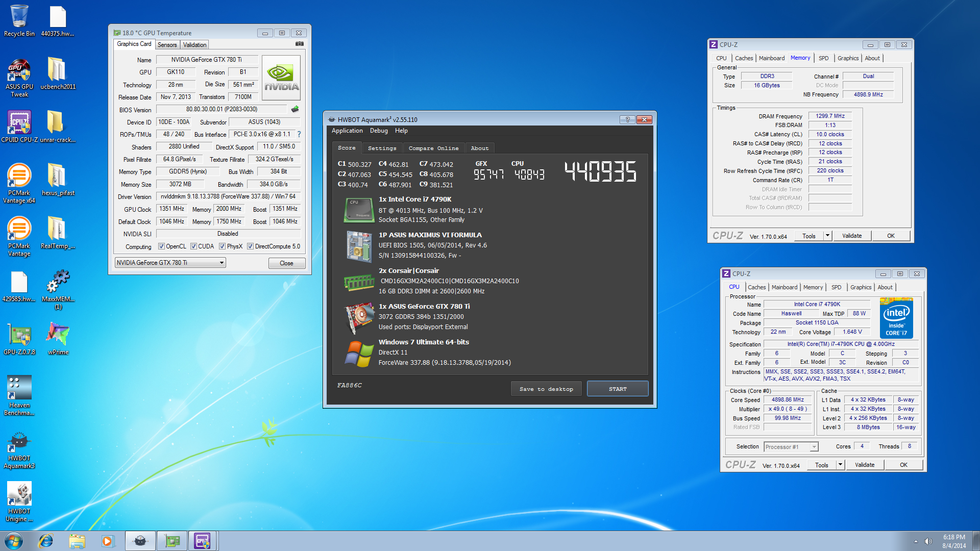This screenshot has height=551, width=980.
Task: Launch wPrime desktop icon
Action: point(58,339)
